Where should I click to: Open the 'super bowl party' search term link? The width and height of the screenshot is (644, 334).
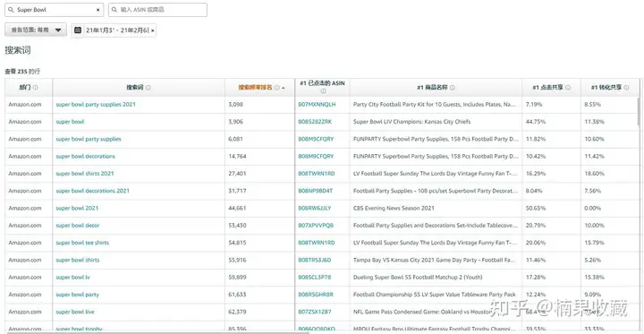tap(77, 295)
